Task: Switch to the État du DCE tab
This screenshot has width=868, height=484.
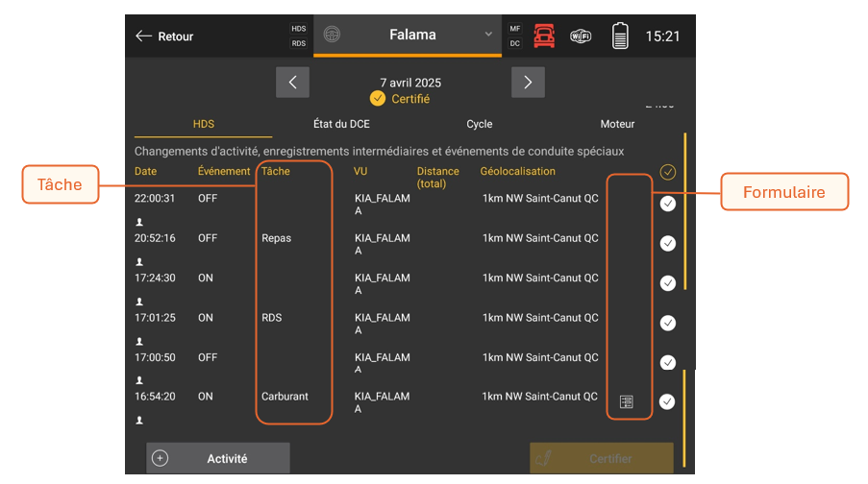Action: click(x=341, y=124)
